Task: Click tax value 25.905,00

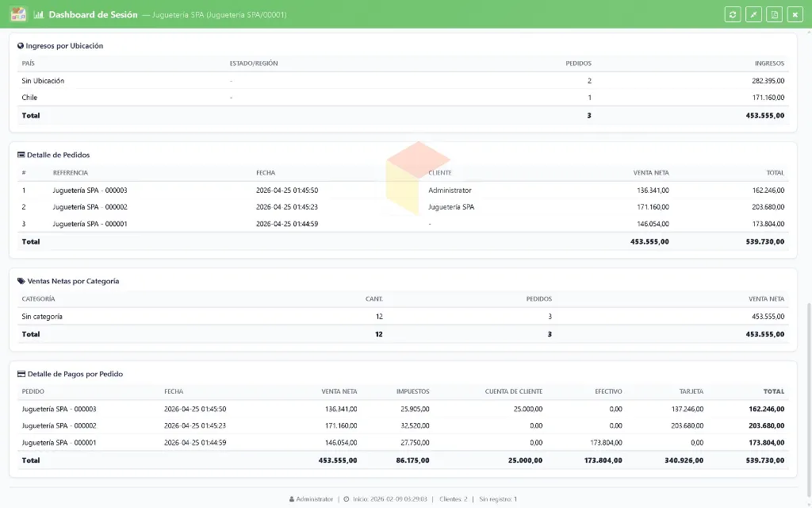Action: tap(415, 409)
